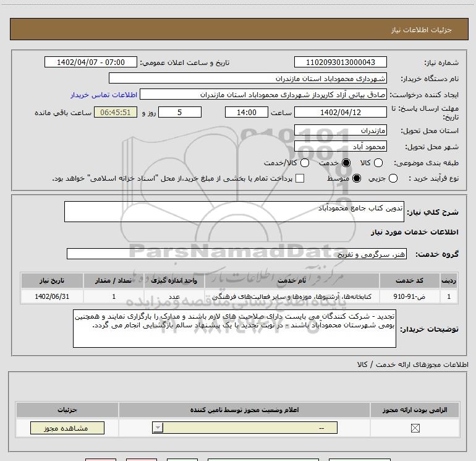Click service code cell ض-91-910
The height and width of the screenshot is (461, 476).
409,296
